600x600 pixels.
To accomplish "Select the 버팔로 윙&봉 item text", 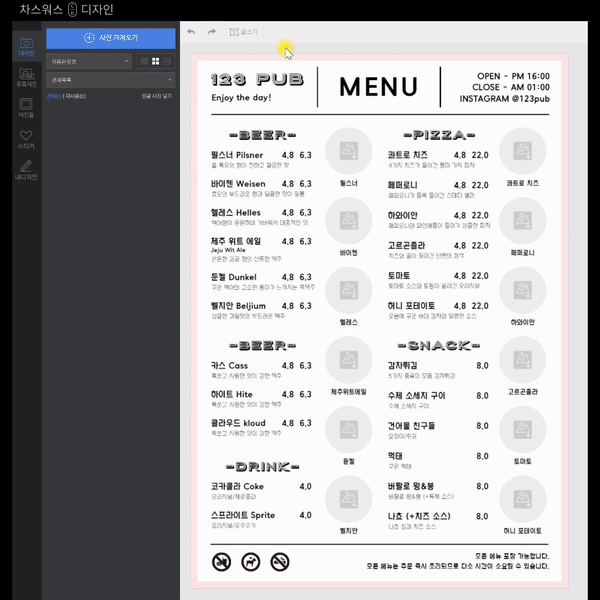I will click(411, 486).
